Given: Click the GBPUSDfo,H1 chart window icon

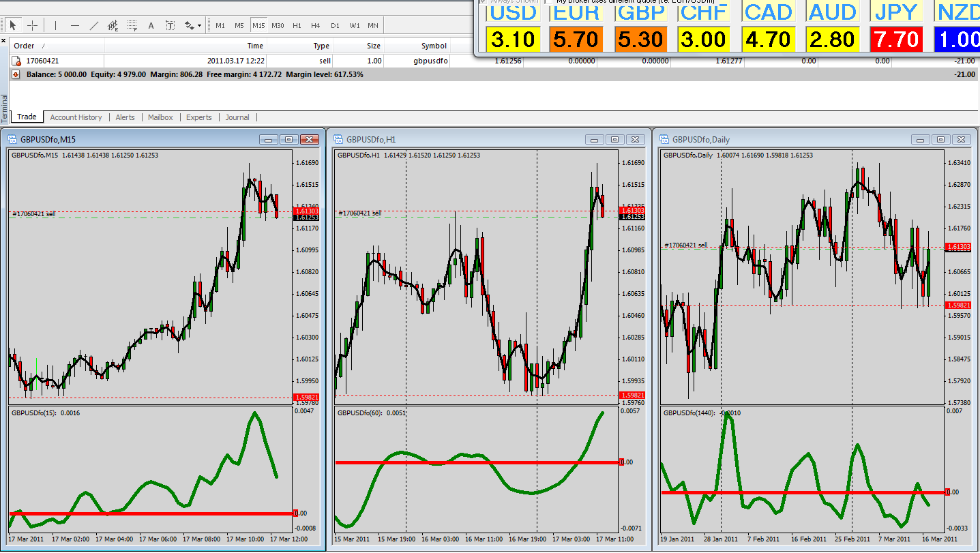Looking at the screenshot, I should point(338,139).
